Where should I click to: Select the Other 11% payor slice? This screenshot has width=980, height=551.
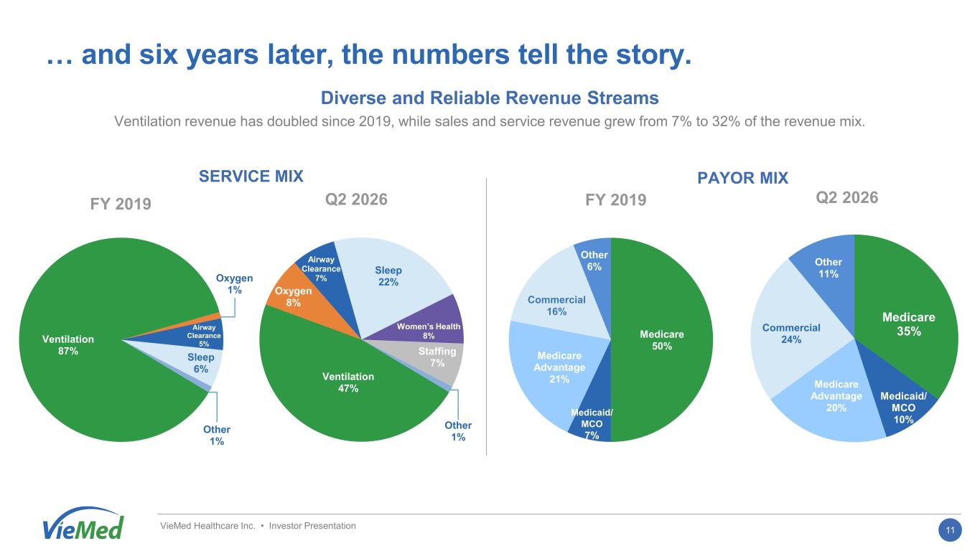829,269
